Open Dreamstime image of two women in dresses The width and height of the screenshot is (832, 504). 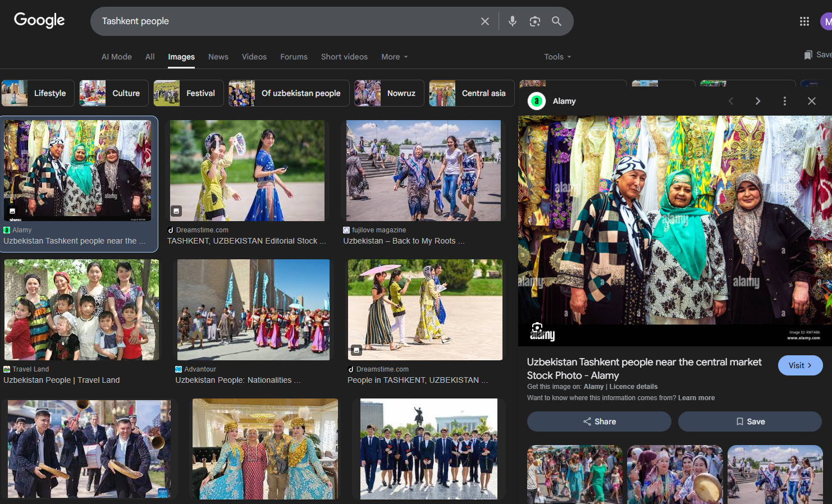tap(247, 171)
